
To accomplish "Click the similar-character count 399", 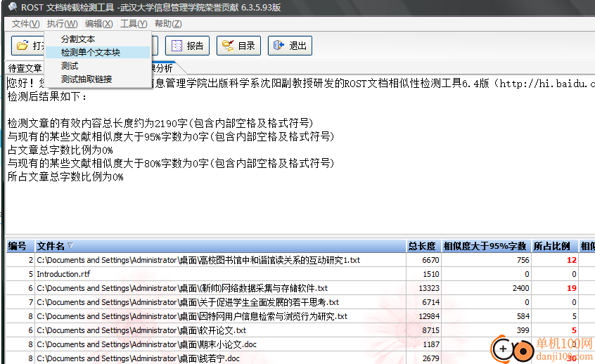I will pyautogui.click(x=523, y=330).
